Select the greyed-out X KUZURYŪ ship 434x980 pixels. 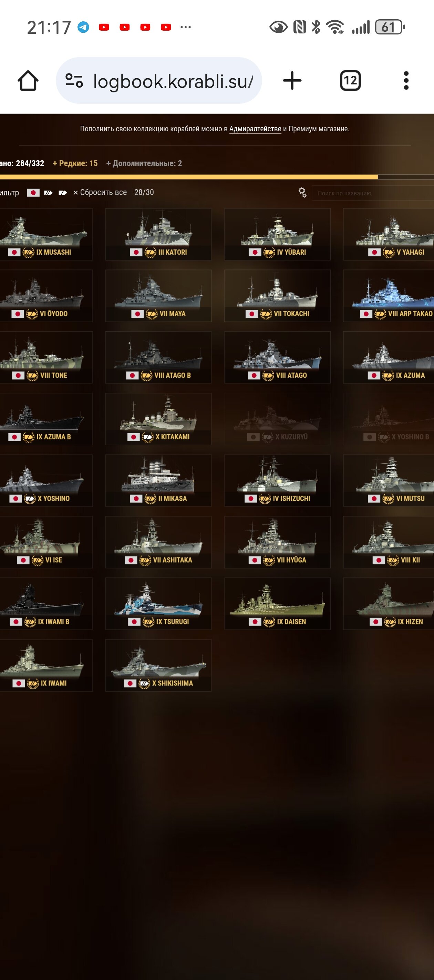pyautogui.click(x=277, y=419)
